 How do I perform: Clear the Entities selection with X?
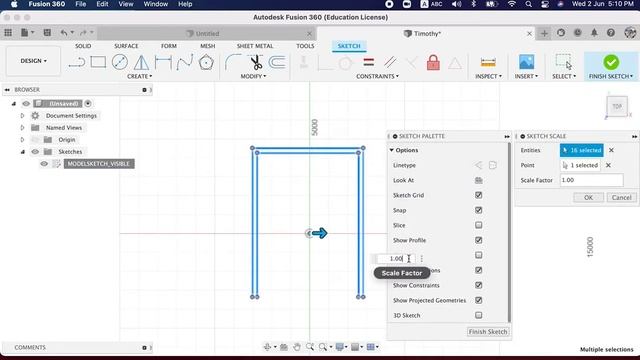pyautogui.click(x=611, y=150)
